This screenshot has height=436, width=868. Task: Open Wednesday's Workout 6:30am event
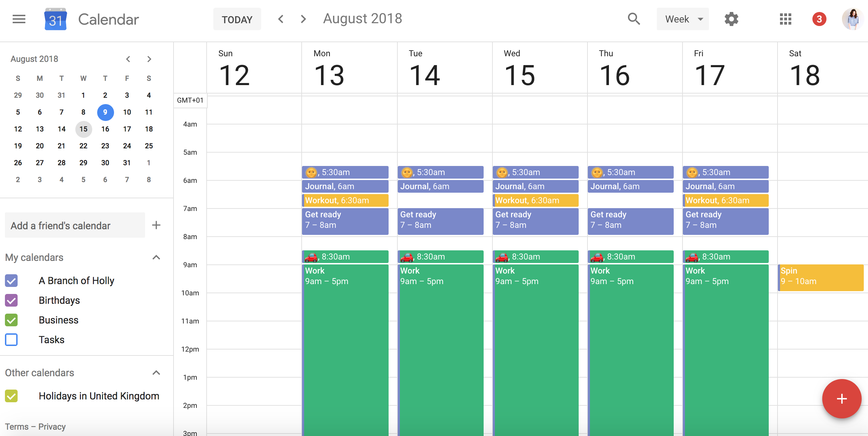535,200
